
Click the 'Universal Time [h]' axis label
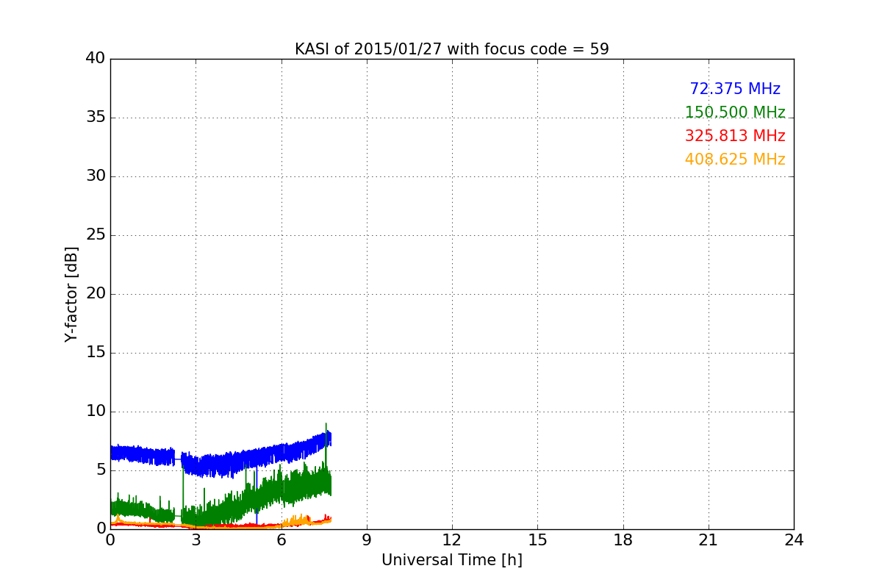click(x=452, y=560)
